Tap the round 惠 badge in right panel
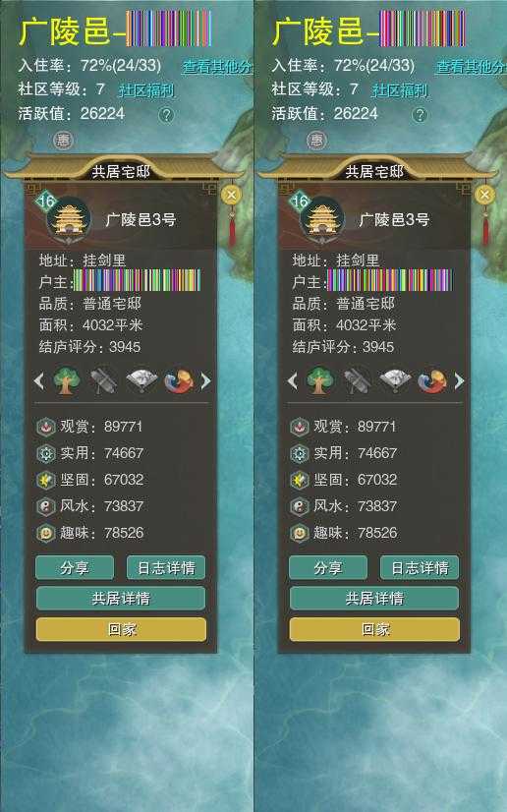Image resolution: width=507 pixels, height=812 pixels. (x=316, y=140)
